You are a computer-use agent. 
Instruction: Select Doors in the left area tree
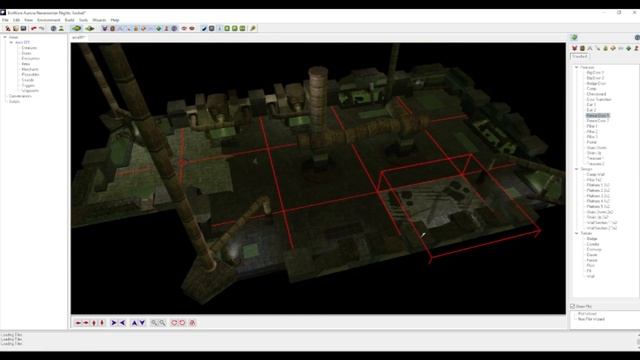[x=26, y=53]
